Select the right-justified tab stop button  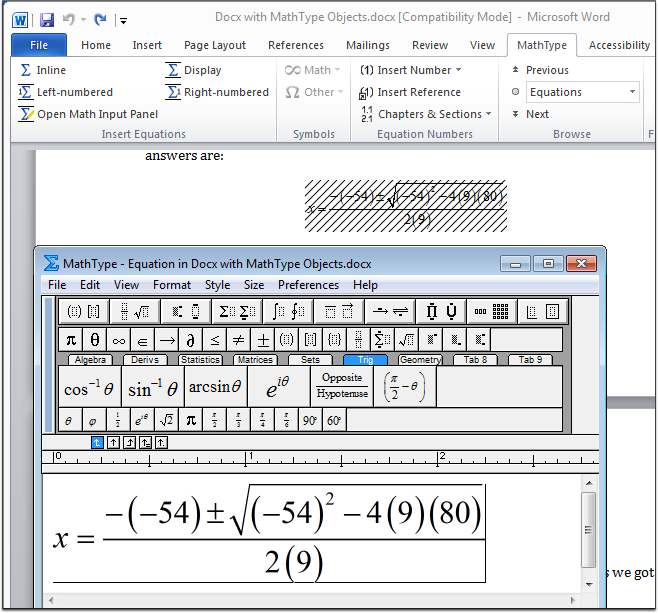(x=129, y=443)
